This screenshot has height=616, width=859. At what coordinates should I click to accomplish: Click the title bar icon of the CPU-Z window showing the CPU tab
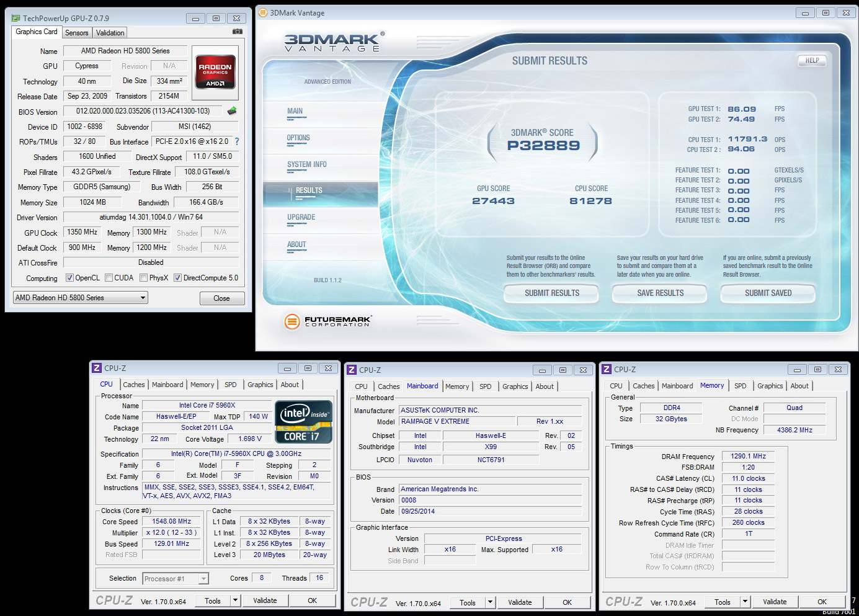click(x=96, y=368)
